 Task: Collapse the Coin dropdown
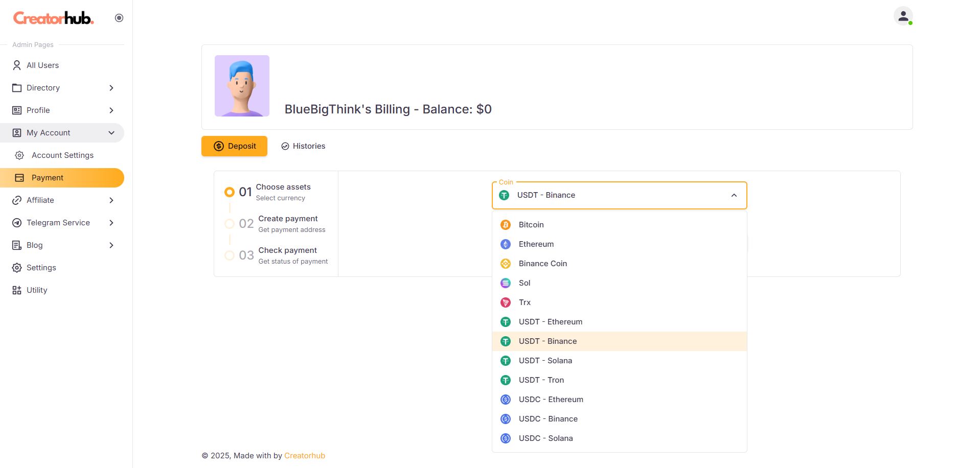(734, 195)
